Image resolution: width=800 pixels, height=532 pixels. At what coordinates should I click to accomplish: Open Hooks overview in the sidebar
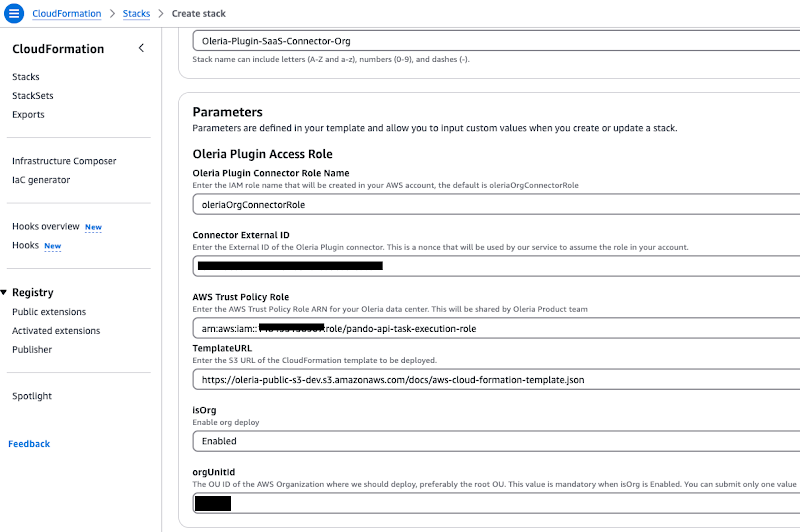(46, 226)
